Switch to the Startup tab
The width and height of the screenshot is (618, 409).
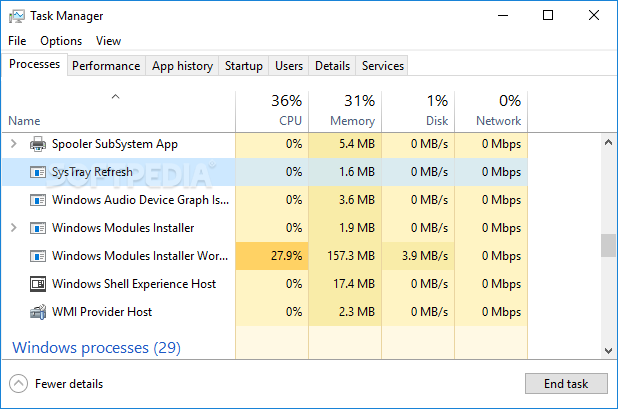tap(244, 66)
